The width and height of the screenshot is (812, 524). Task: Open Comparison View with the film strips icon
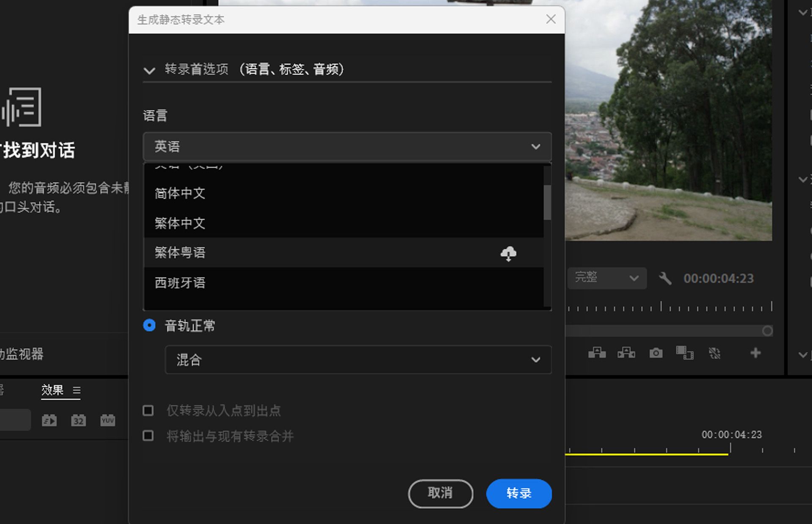(x=685, y=353)
